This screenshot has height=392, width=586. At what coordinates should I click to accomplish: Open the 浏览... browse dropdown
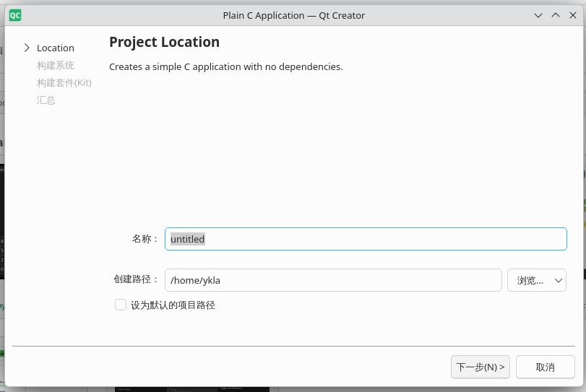[537, 280]
